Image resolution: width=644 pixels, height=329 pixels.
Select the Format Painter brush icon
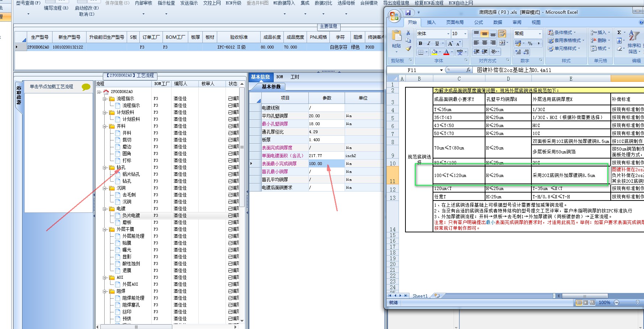(408, 48)
